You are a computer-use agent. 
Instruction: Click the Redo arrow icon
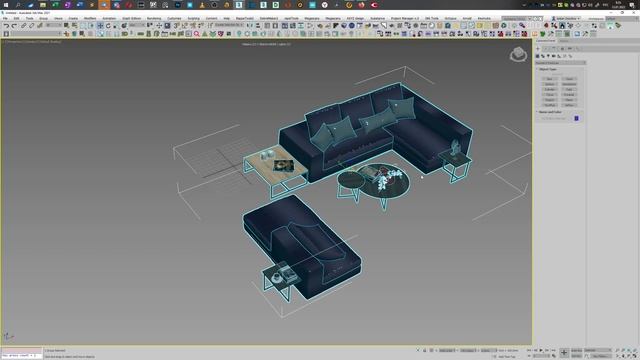[14, 25]
